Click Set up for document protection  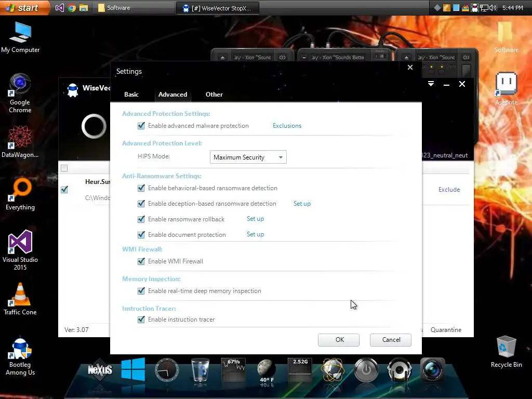(255, 234)
